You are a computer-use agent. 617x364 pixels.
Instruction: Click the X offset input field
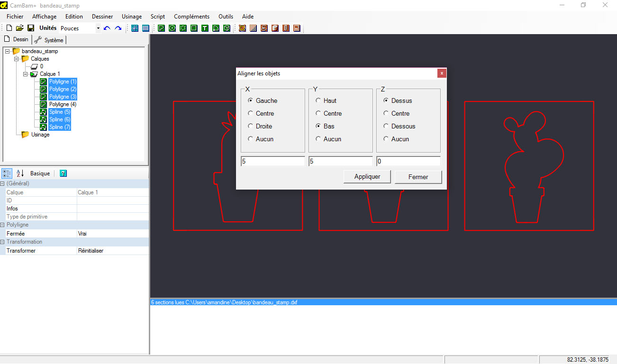pos(272,162)
